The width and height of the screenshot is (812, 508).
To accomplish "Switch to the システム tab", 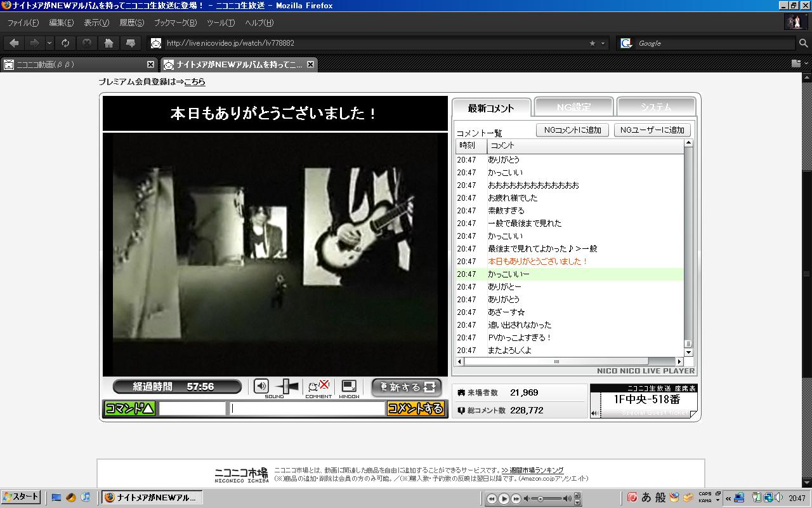I will 656,107.
